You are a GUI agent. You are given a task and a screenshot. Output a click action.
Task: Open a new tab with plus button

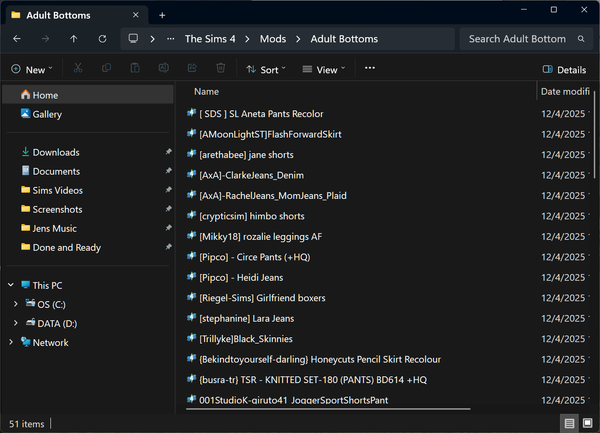click(x=162, y=14)
